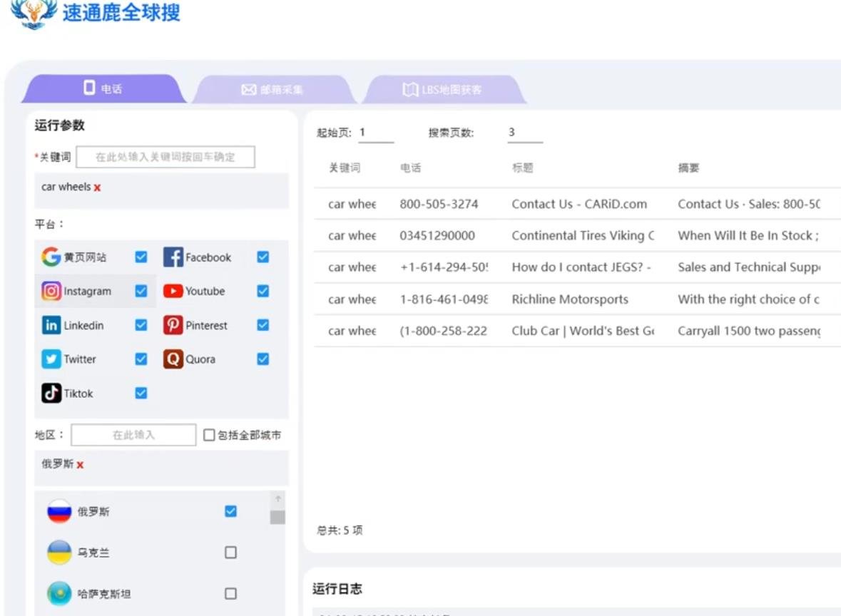Click the deer logo at top left

point(34,13)
